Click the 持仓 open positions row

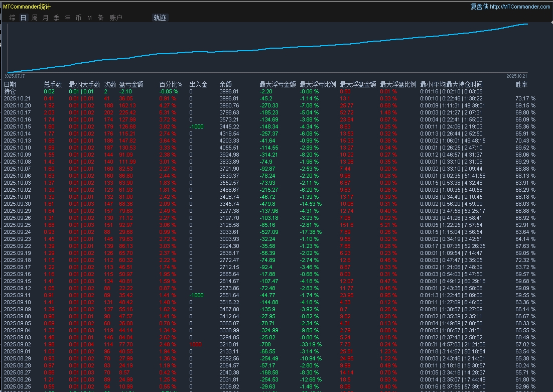coord(10,92)
